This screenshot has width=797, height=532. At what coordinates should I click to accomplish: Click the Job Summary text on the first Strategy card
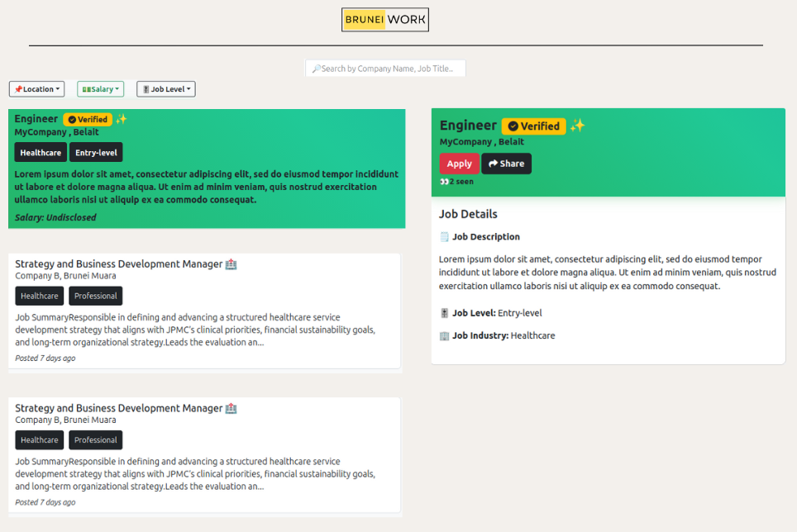coord(195,330)
